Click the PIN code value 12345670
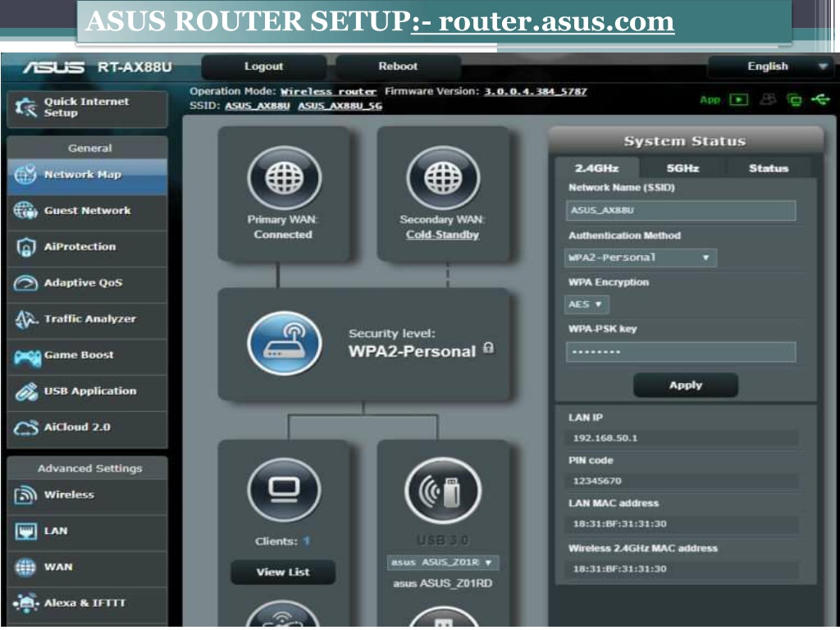Image resolution: width=840 pixels, height=630 pixels. coord(597,481)
